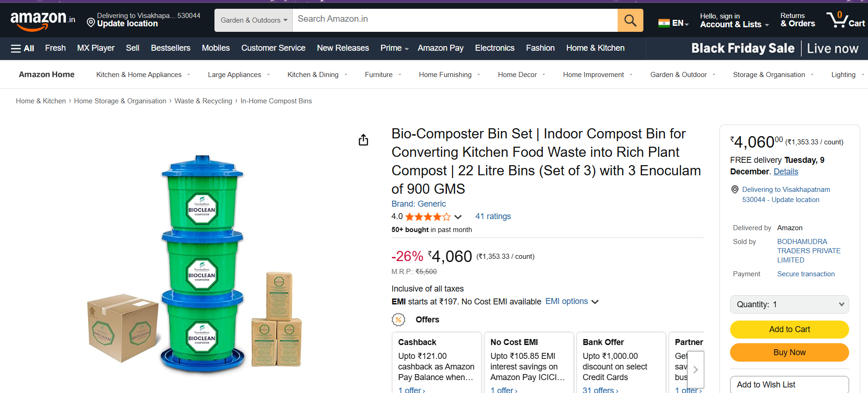868x393 pixels.
Task: Open the Quantity selector dropdown
Action: pyautogui.click(x=789, y=304)
